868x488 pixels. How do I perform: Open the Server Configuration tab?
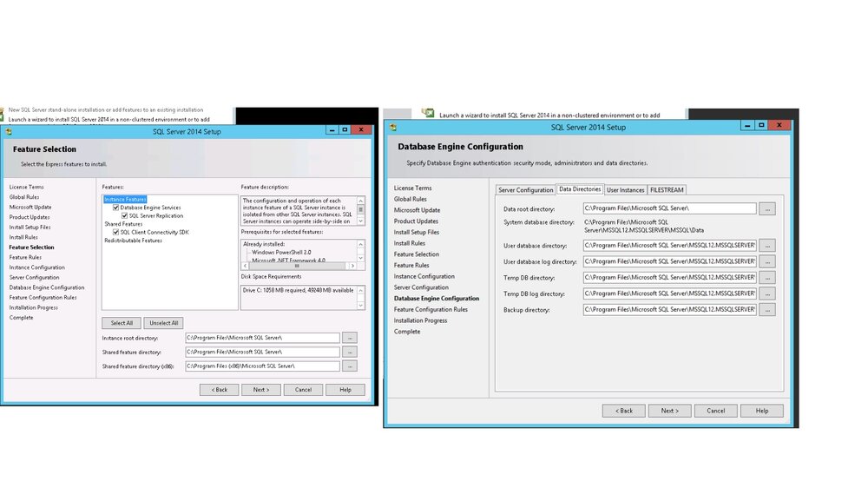(525, 190)
